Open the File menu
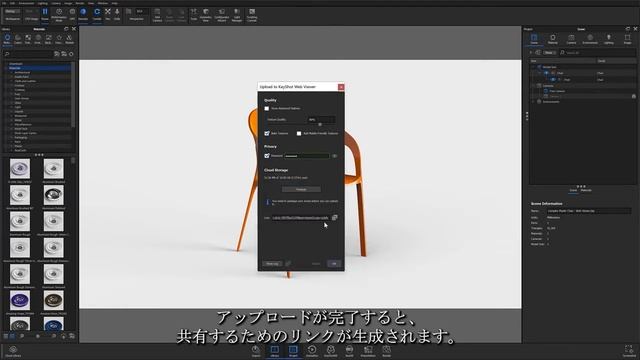 click(x=4, y=3)
